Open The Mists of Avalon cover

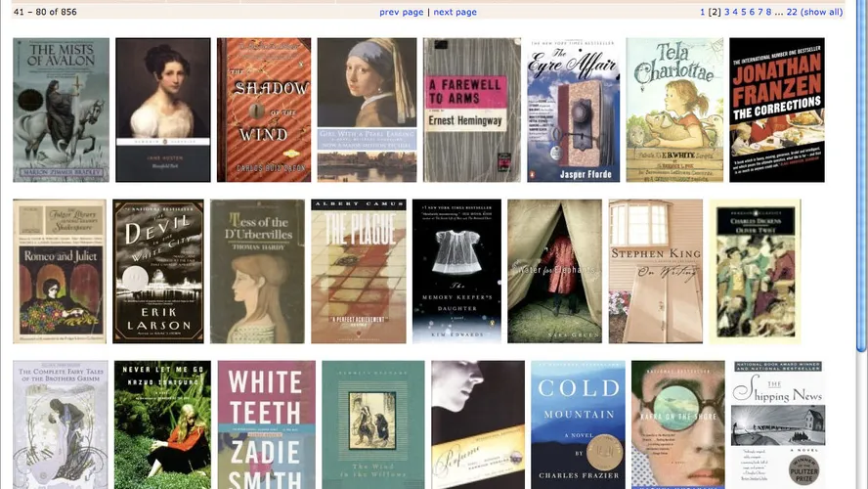pyautogui.click(x=61, y=110)
